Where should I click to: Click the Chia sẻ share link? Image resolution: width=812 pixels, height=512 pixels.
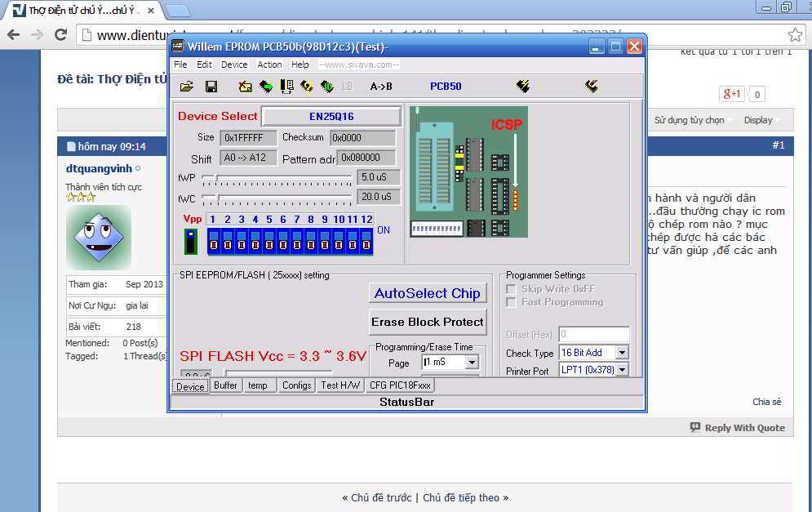[766, 402]
